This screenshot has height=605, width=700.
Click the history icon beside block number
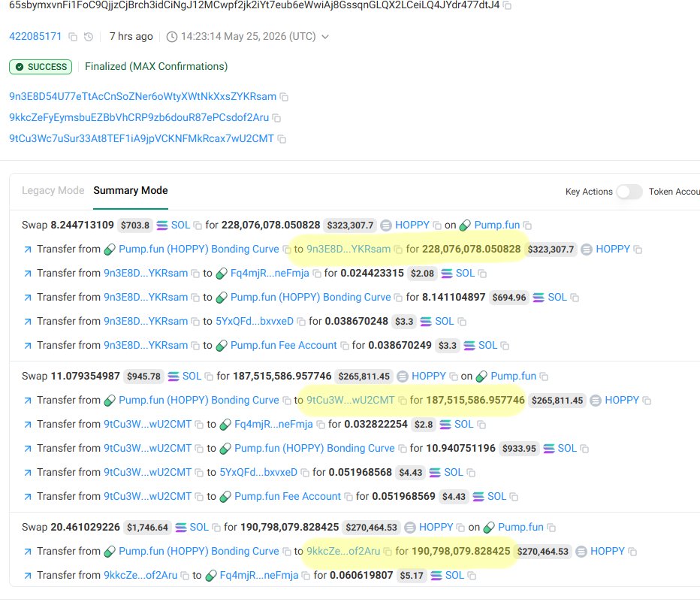[89, 37]
